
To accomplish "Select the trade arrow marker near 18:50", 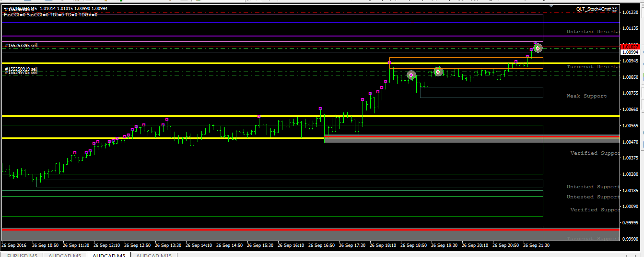I will click(x=411, y=75).
